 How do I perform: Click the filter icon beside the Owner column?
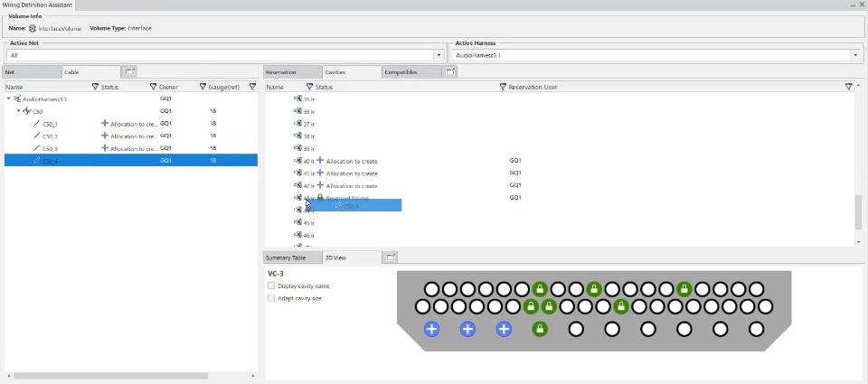(203, 87)
